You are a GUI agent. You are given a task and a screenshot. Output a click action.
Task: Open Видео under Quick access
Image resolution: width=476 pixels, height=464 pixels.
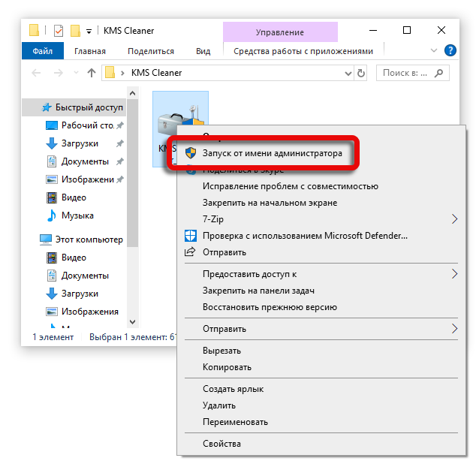[x=74, y=197]
